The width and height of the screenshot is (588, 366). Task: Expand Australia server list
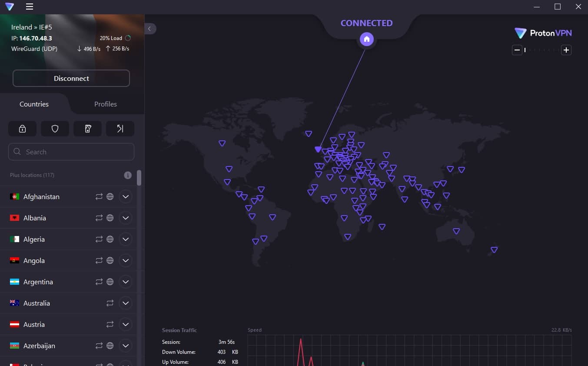tap(126, 303)
